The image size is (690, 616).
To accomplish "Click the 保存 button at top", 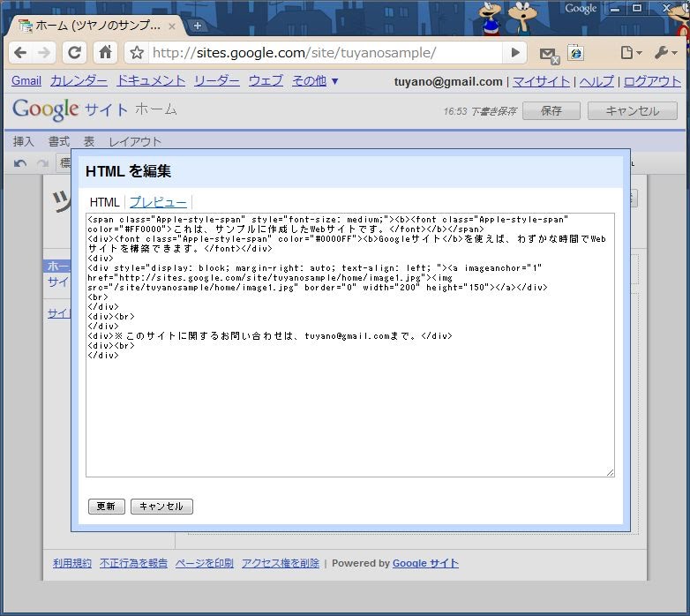I will tap(551, 111).
